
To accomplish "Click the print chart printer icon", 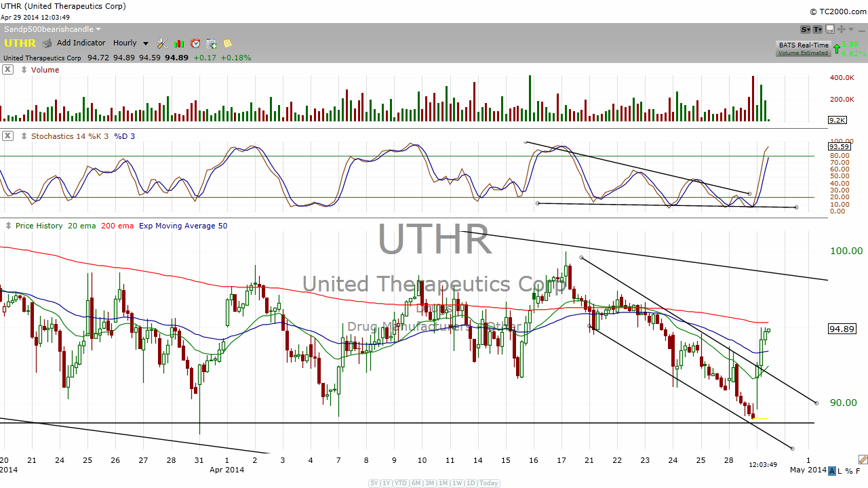I will [47, 43].
